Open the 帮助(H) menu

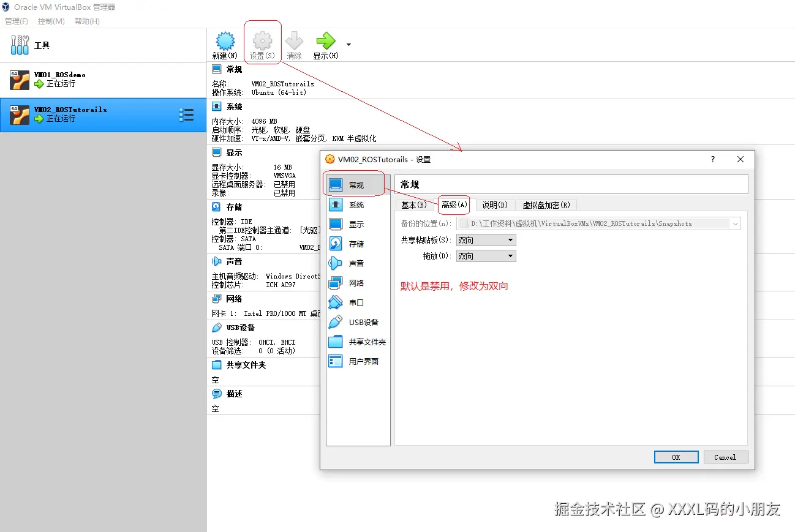pyautogui.click(x=87, y=21)
